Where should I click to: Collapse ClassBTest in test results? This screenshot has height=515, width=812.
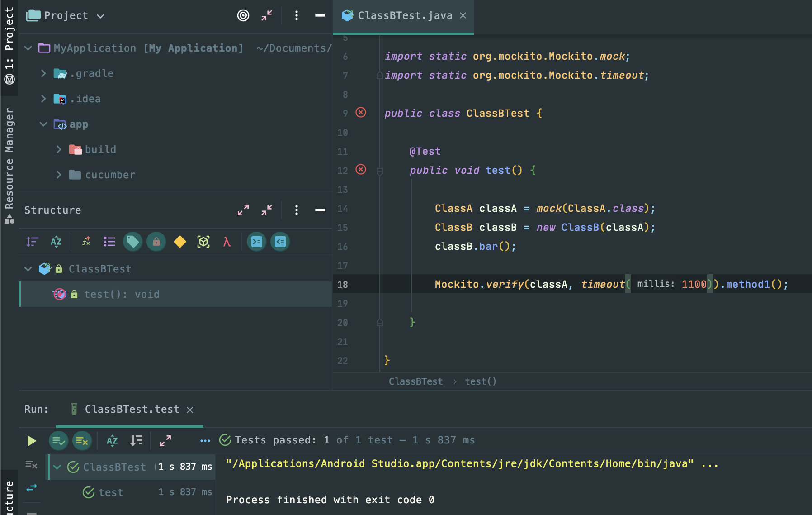tap(57, 467)
